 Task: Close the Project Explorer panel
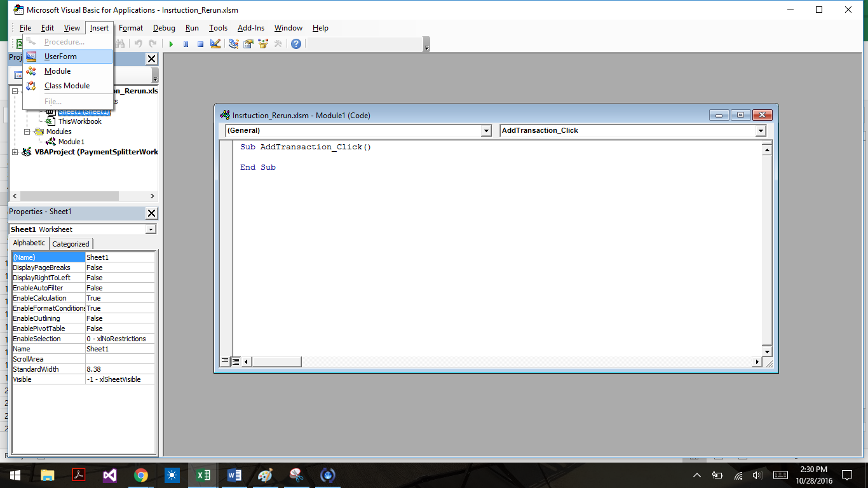(151, 58)
